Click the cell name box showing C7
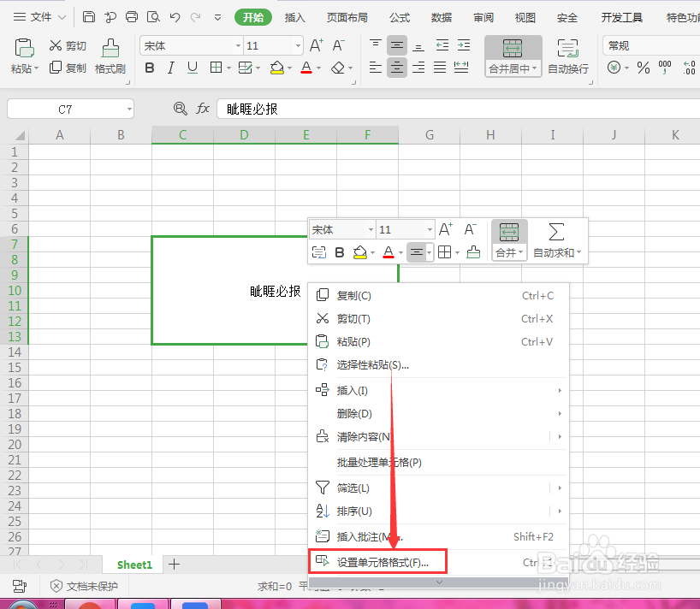Screen dimensions: 700x609 point(64,109)
